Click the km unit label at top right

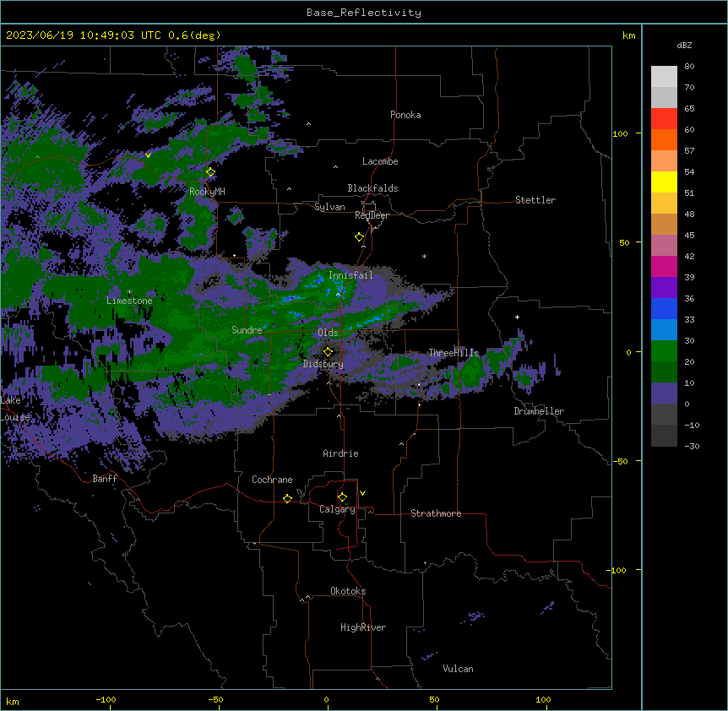(629, 35)
